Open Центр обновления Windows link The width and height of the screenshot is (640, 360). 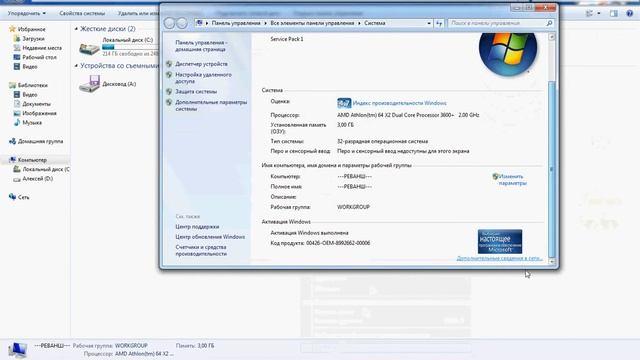(210, 237)
